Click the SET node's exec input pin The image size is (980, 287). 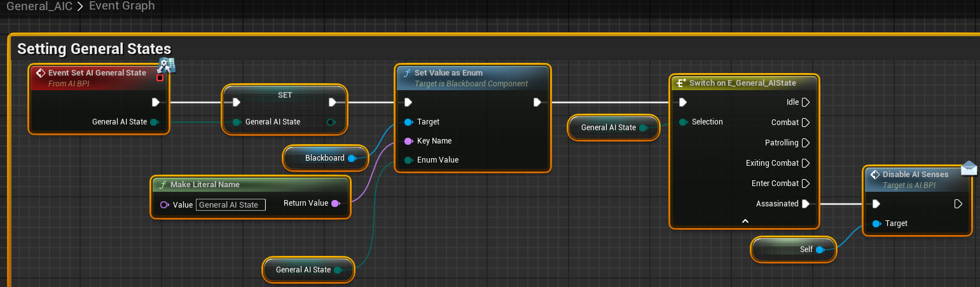pyautogui.click(x=236, y=102)
